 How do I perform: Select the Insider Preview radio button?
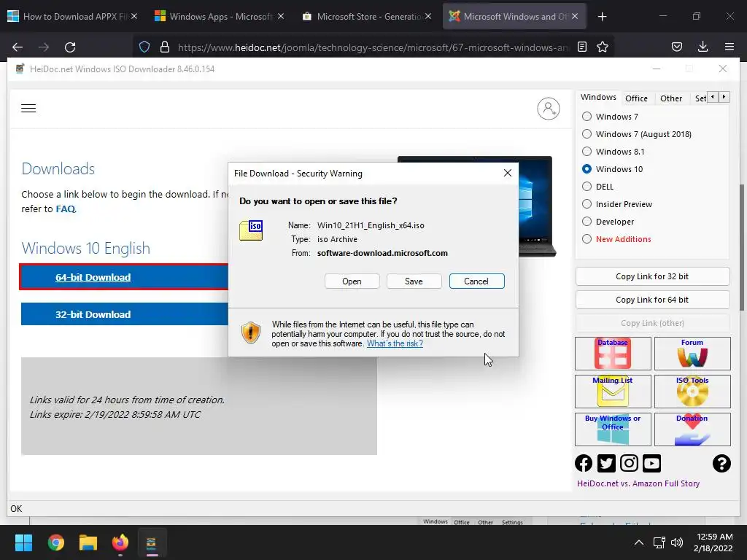[587, 204]
